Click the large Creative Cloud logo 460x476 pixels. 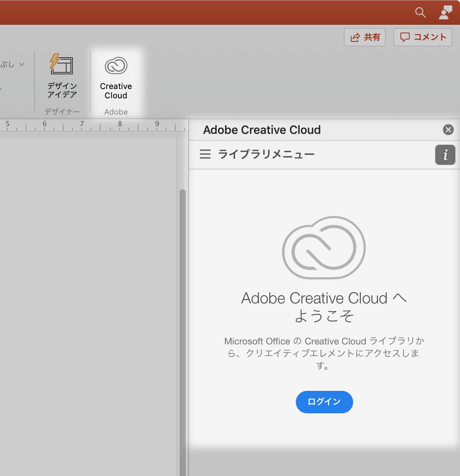click(x=324, y=247)
